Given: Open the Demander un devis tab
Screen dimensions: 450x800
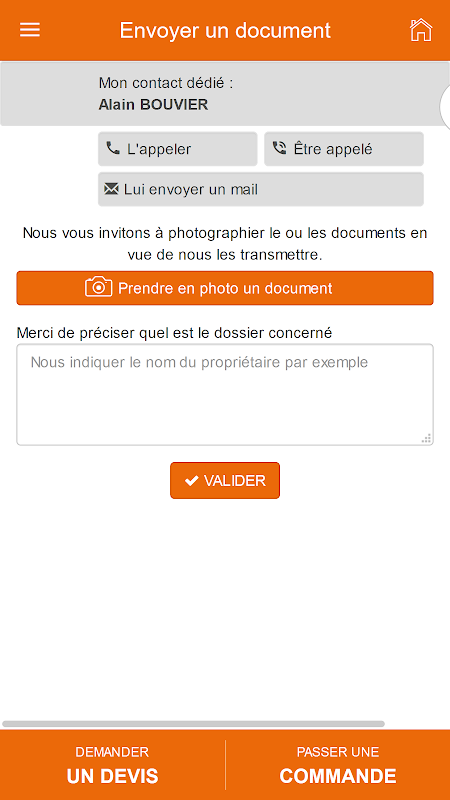Looking at the screenshot, I should coord(112,765).
